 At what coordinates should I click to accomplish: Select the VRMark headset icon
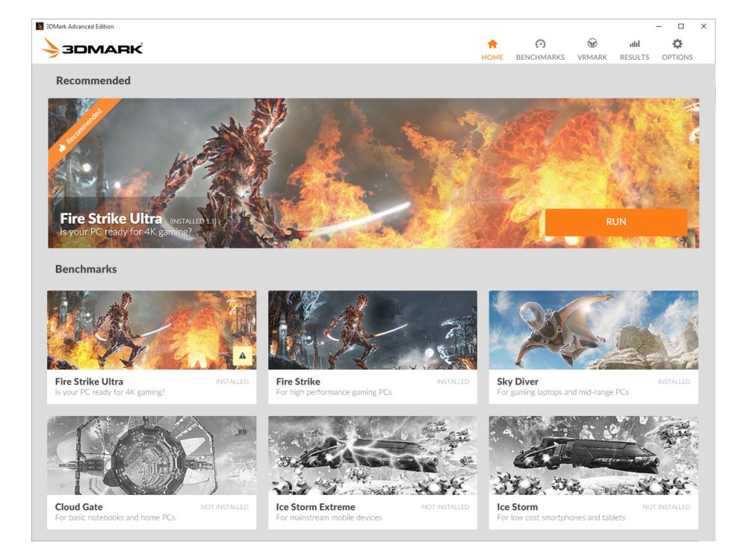(592, 44)
